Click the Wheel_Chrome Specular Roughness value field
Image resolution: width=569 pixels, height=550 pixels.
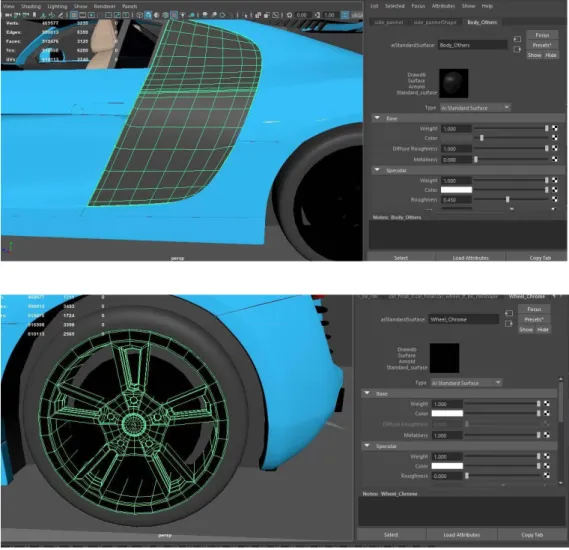click(447, 476)
